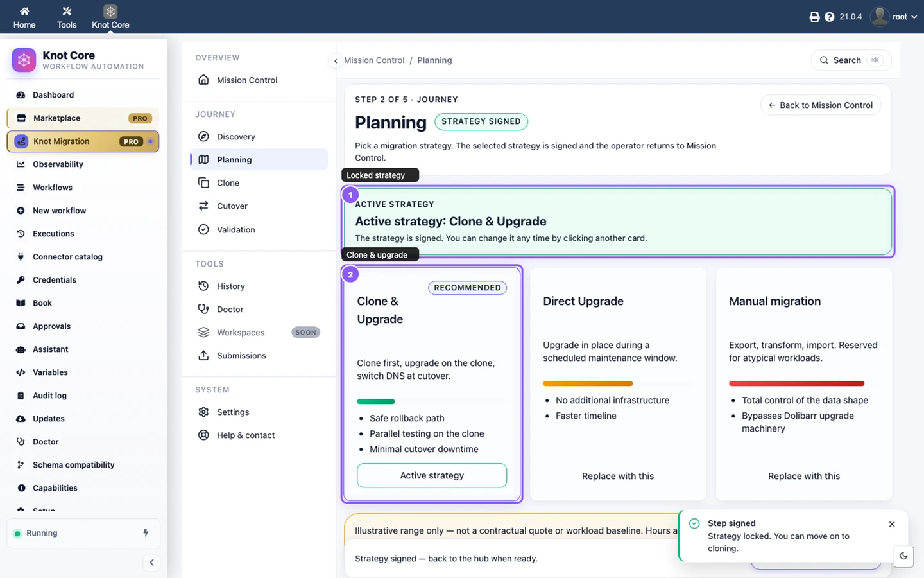
Task: Close the Step signed notification
Action: click(x=892, y=525)
